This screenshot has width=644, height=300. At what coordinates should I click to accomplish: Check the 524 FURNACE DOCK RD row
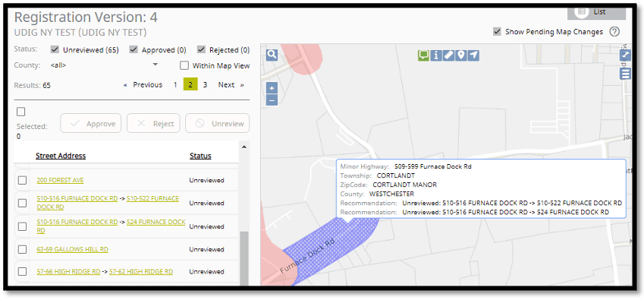coord(22,226)
